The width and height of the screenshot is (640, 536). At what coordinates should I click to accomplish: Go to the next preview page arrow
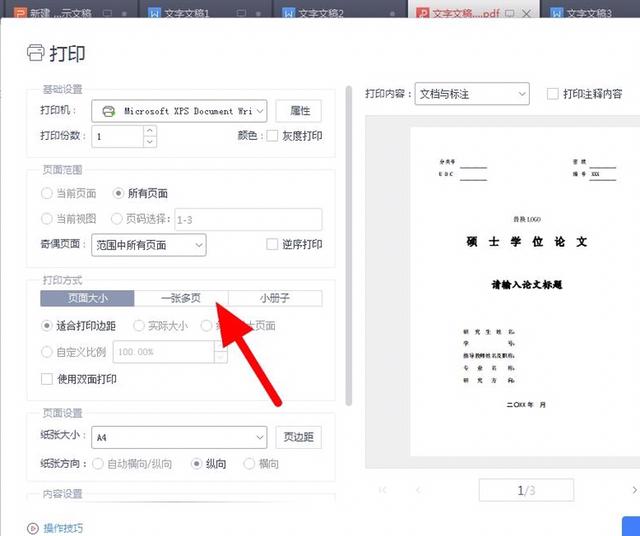634,489
